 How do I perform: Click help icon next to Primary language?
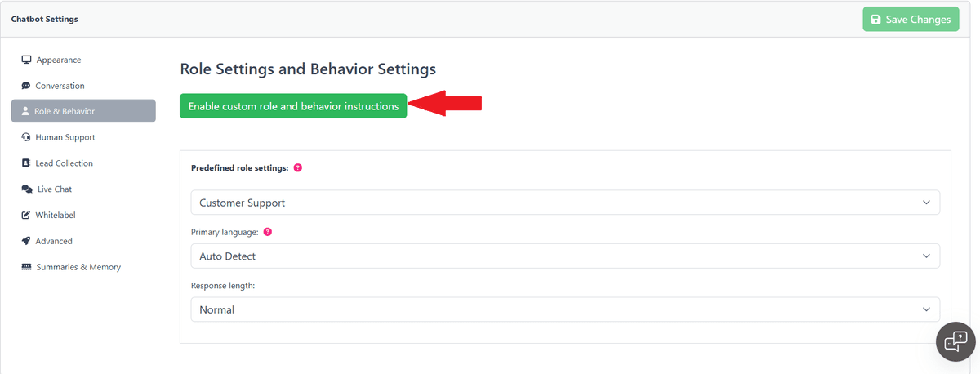[x=268, y=232]
